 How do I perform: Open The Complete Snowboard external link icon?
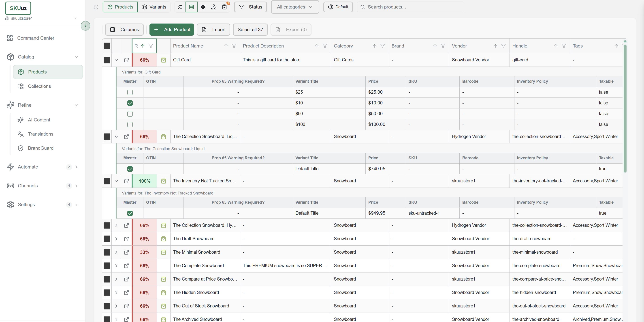pyautogui.click(x=126, y=266)
